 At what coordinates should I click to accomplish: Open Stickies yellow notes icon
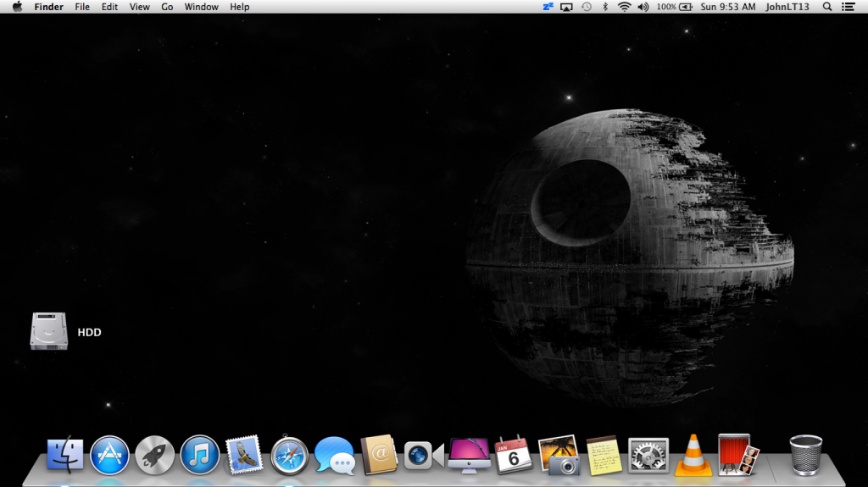tap(604, 455)
